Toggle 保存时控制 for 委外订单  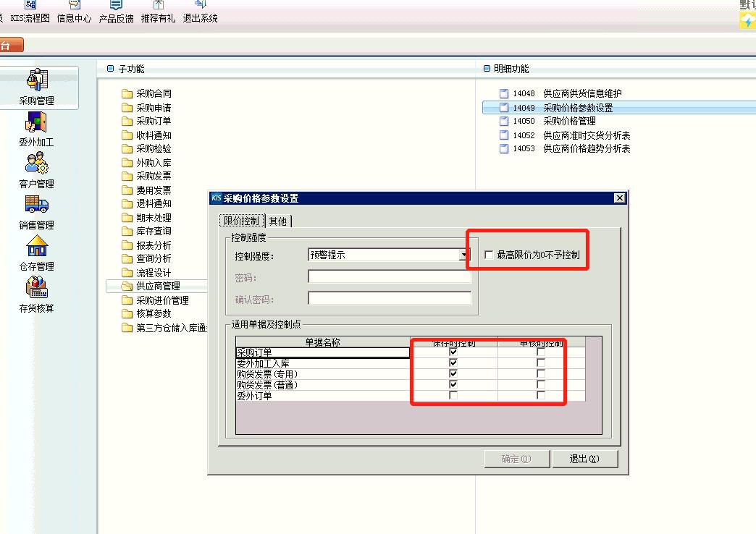[x=453, y=396]
